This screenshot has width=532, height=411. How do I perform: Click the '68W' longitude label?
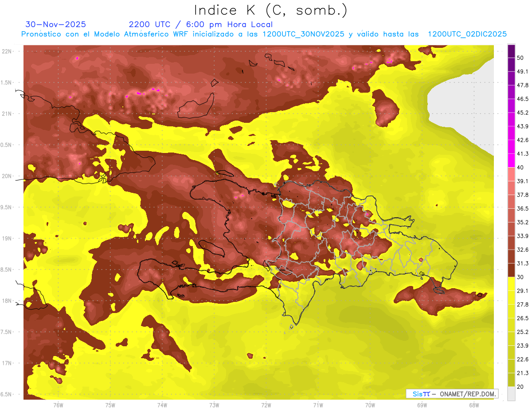pos(474,405)
